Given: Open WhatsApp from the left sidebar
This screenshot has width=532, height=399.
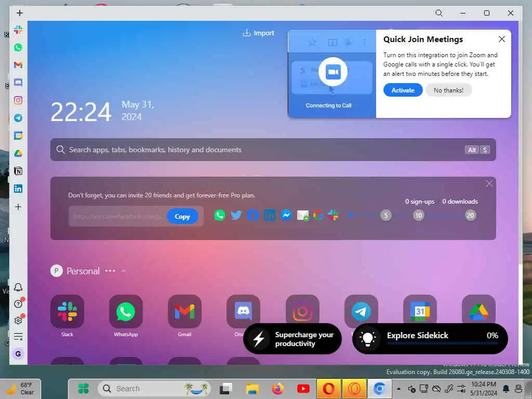Looking at the screenshot, I should pos(18,47).
